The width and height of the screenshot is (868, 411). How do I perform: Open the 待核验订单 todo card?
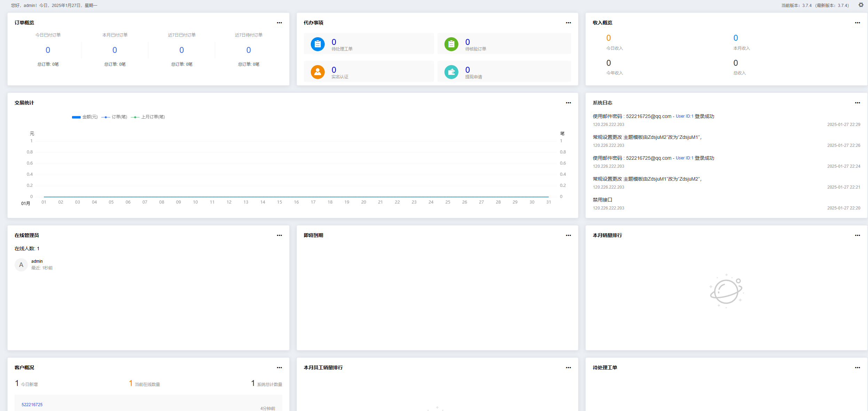504,44
